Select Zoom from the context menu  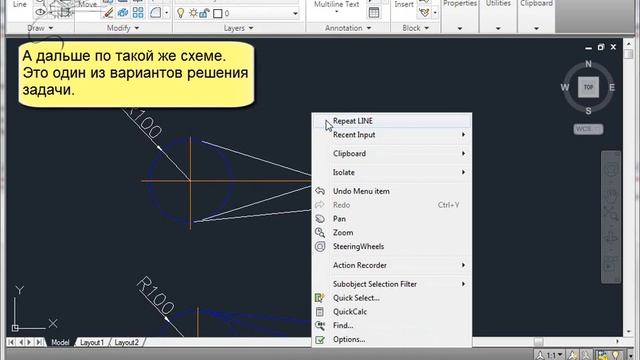pyautogui.click(x=392, y=233)
